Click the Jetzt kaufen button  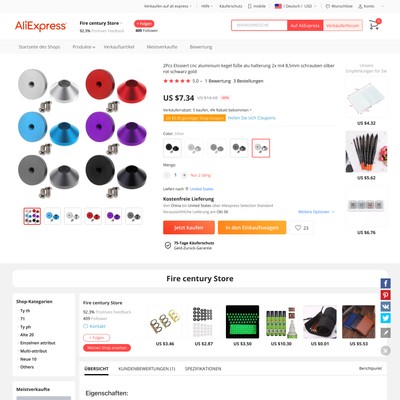189,228
